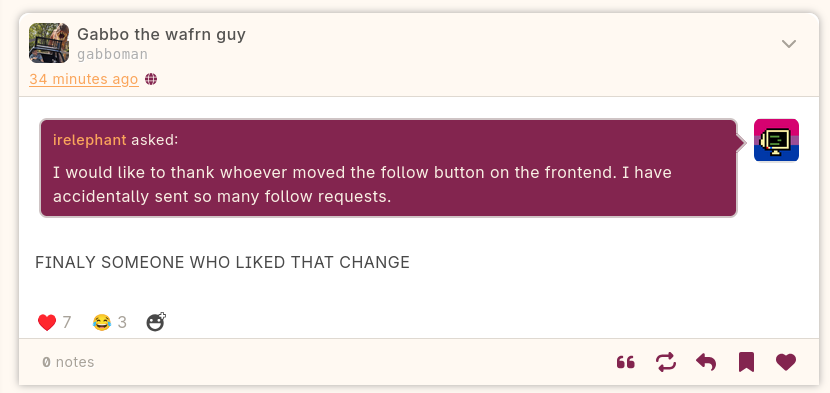Viewport: 830px width, 393px height.
Task: Add a new emoji reaction with smiley-plus icon
Action: click(156, 322)
